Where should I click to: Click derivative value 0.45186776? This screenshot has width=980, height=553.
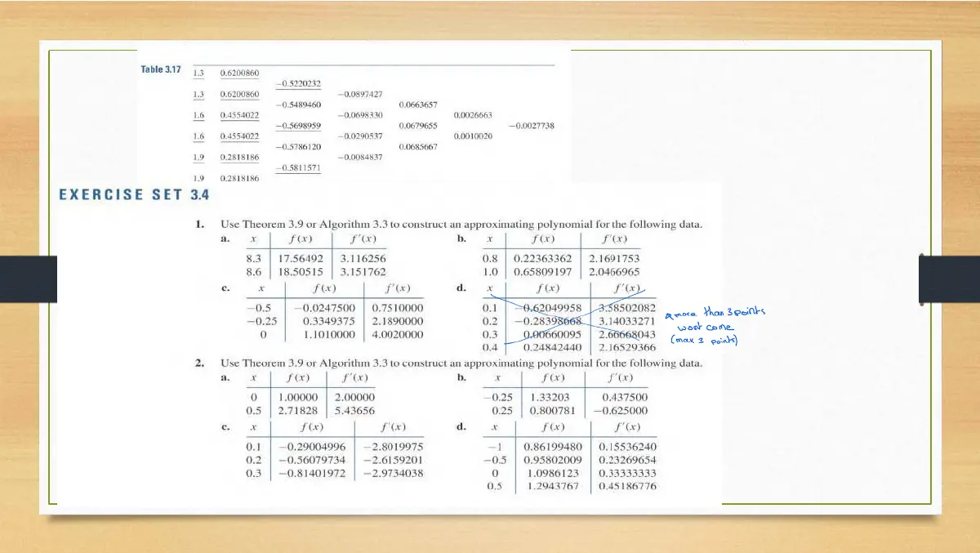[x=627, y=486]
